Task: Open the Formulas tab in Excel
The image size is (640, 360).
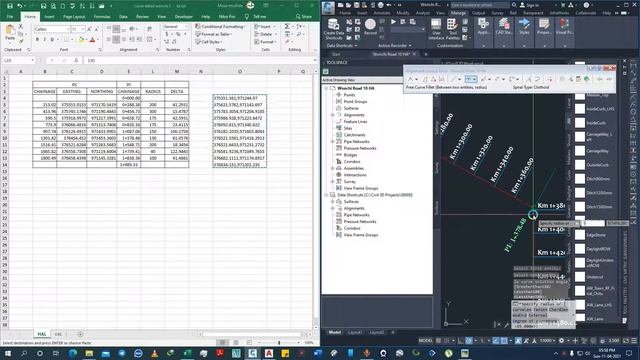Action: 102,17
